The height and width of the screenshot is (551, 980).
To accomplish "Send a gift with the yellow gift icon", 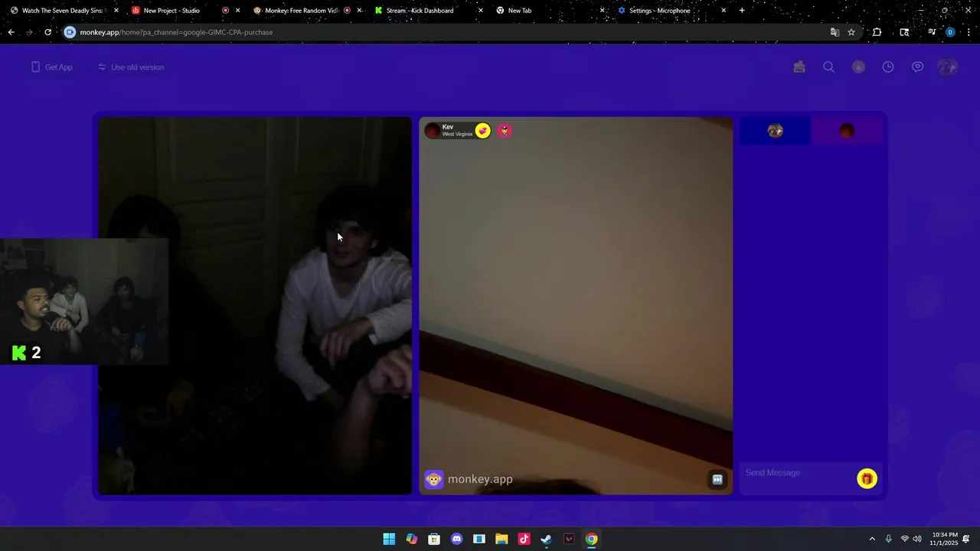I will tap(867, 479).
